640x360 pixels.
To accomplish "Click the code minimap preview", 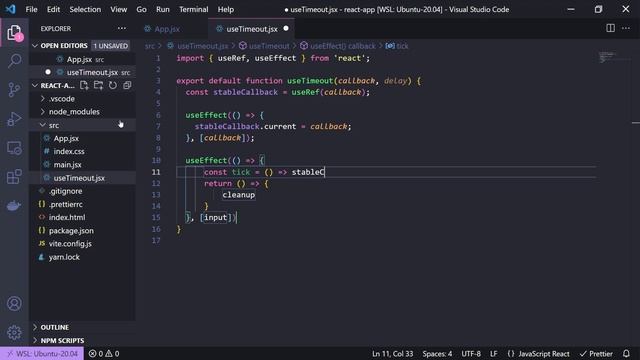I will click(608, 57).
